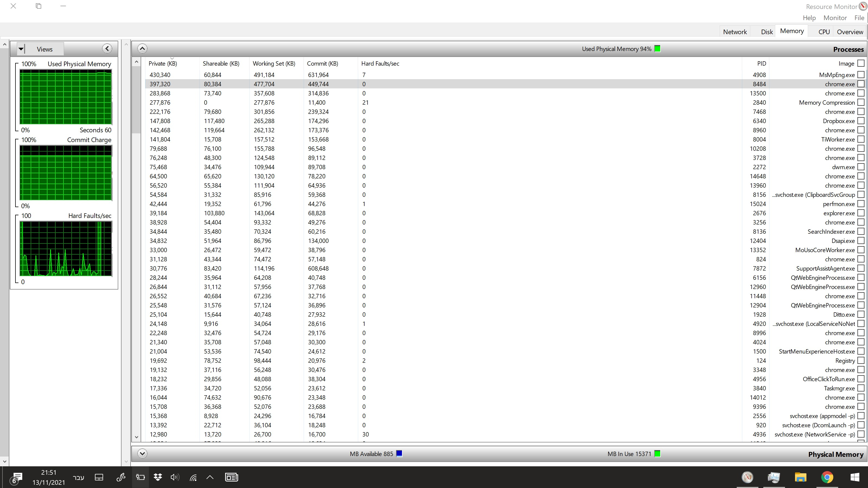868x488 pixels.
Task: Open the Monitor menu
Action: [x=835, y=18]
